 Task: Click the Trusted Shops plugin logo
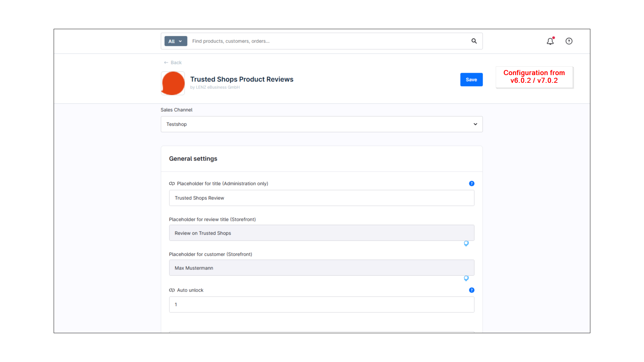[x=173, y=83]
